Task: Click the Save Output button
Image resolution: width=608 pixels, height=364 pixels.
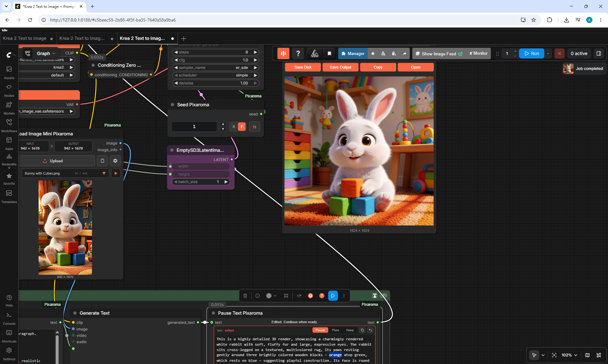Action: tap(340, 67)
